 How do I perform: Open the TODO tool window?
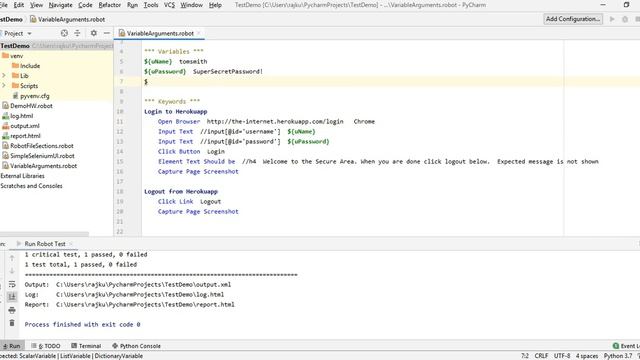tap(45, 346)
